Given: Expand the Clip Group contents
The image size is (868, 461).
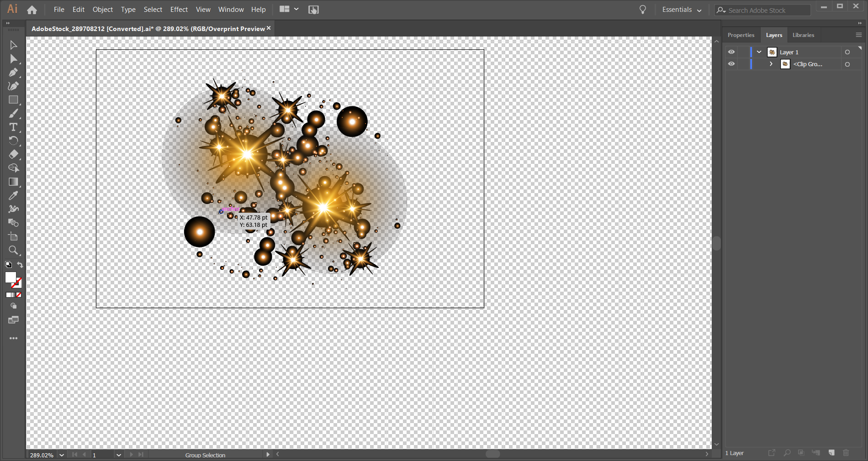Looking at the screenshot, I should point(771,64).
